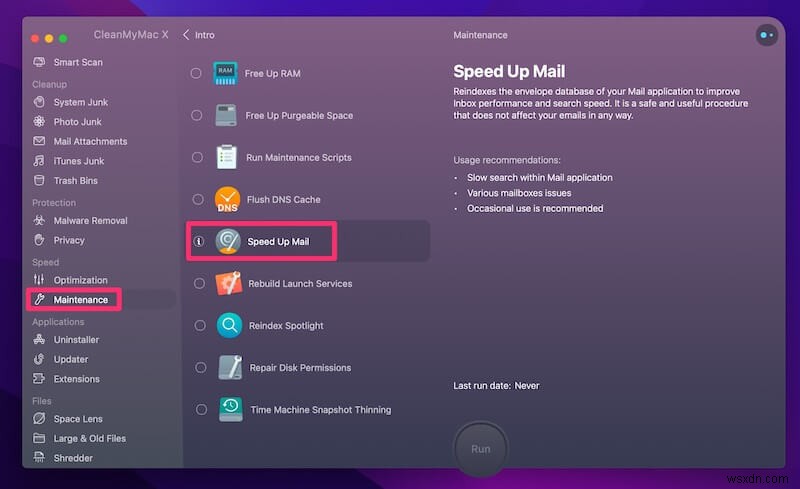Image resolution: width=800 pixels, height=489 pixels.
Task: Click the Repair Disk Permissions icon
Action: (230, 368)
